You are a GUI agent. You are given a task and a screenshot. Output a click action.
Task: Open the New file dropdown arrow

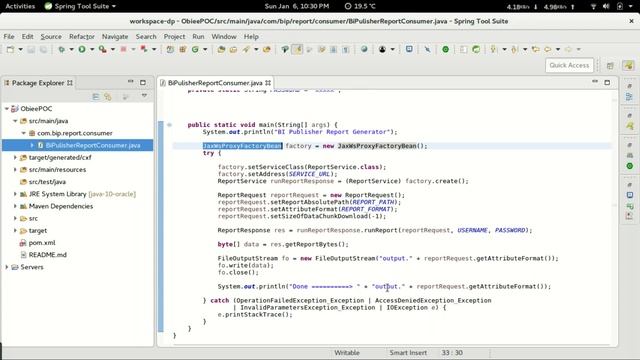pos(20,49)
